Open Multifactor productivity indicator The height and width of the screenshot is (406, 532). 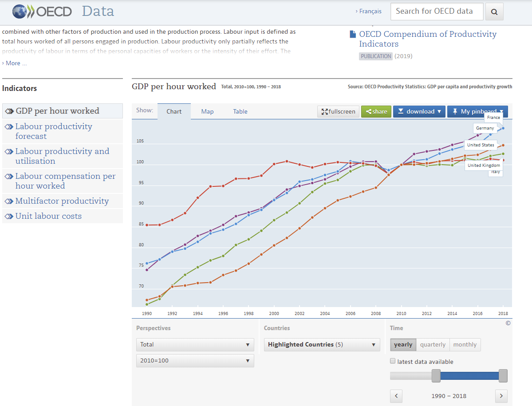(x=62, y=201)
